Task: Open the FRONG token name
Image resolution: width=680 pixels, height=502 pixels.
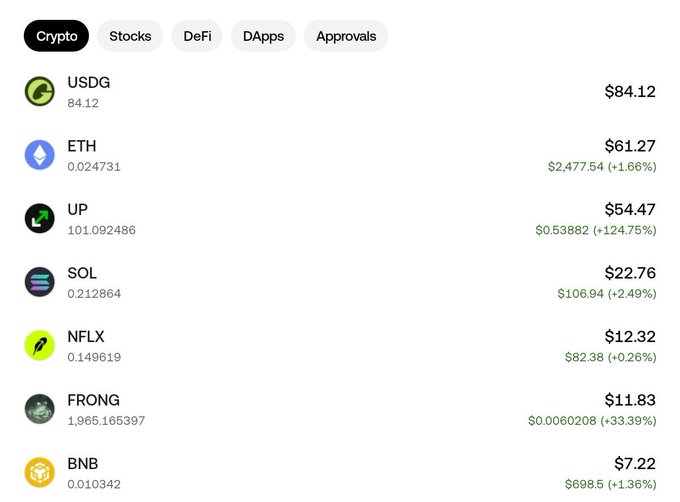Action: 94,400
